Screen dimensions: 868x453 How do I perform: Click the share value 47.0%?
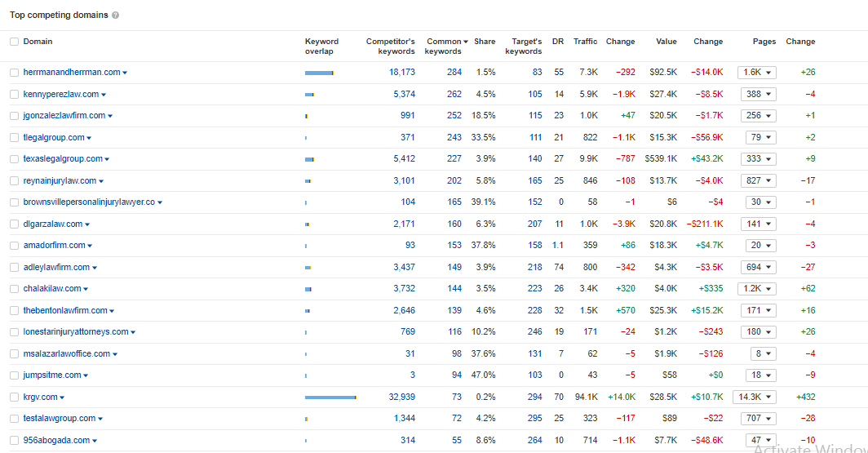pos(483,375)
